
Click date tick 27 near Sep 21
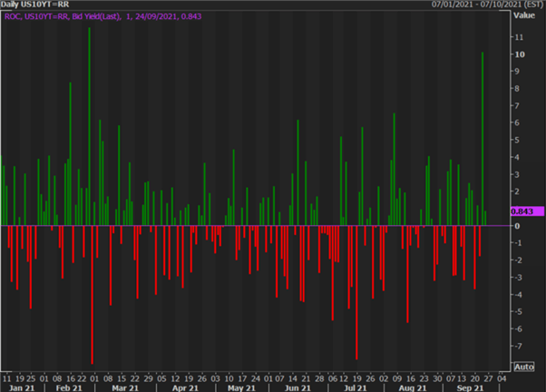click(489, 378)
